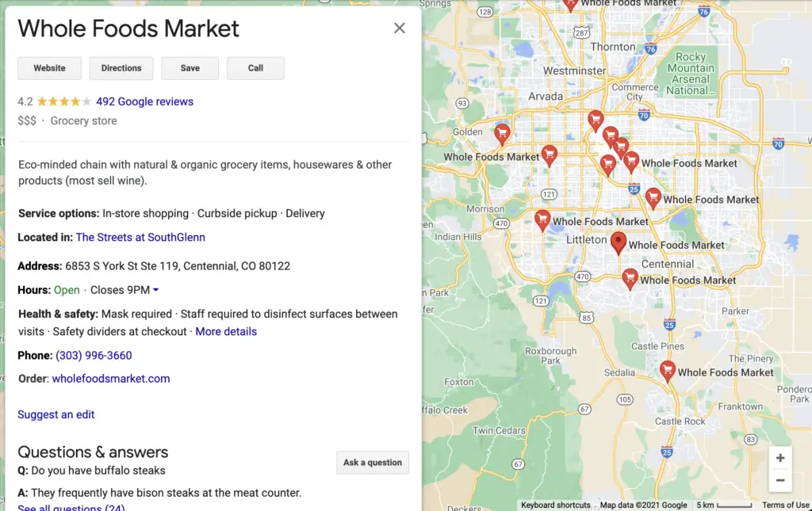Call phone number (303) 996-3660
This screenshot has height=511, width=812.
point(94,355)
